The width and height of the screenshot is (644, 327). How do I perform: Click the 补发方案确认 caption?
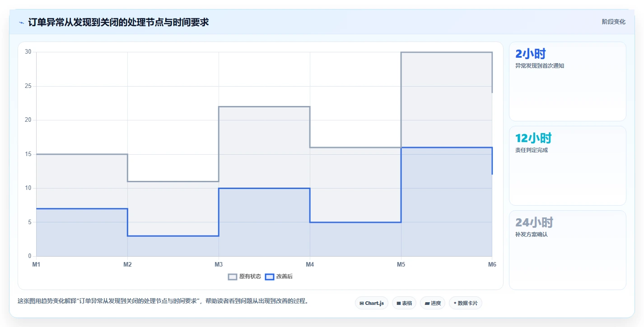click(532, 235)
